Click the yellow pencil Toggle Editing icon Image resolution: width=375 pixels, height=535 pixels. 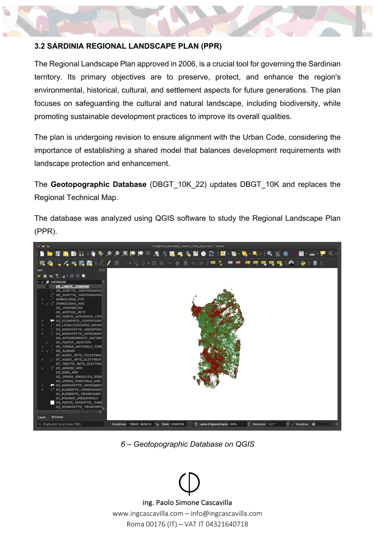pos(109,263)
